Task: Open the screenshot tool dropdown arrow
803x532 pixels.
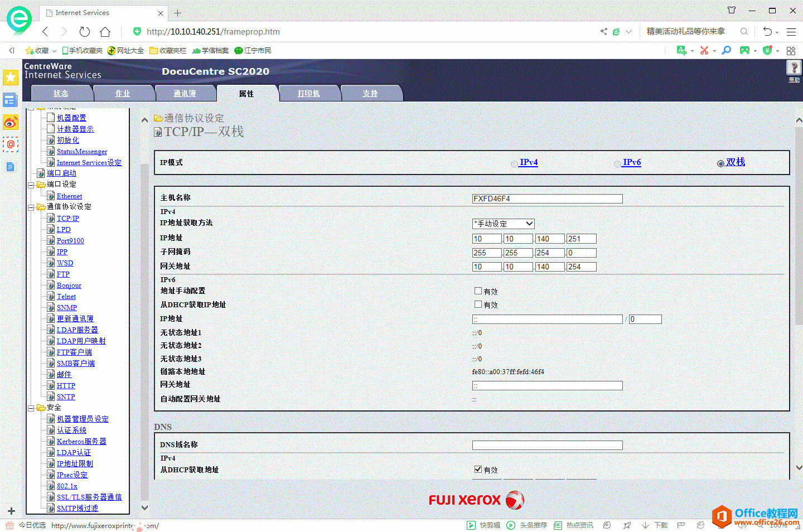Action: point(714,51)
